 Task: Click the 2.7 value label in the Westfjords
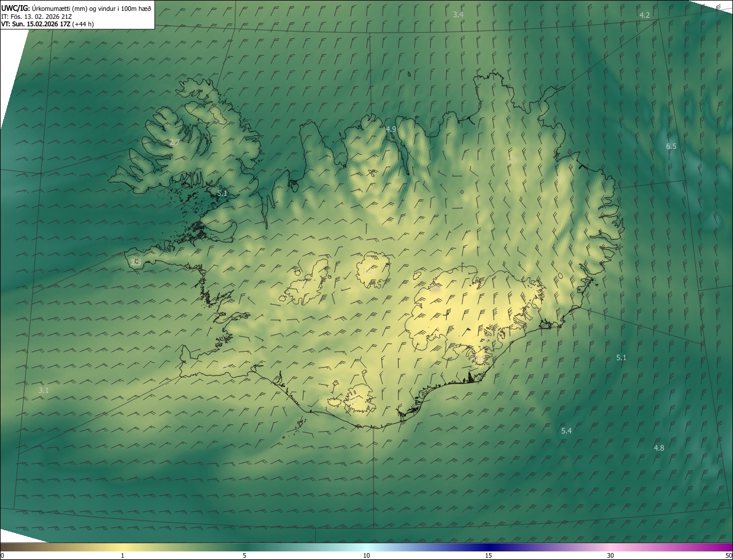pyautogui.click(x=175, y=143)
